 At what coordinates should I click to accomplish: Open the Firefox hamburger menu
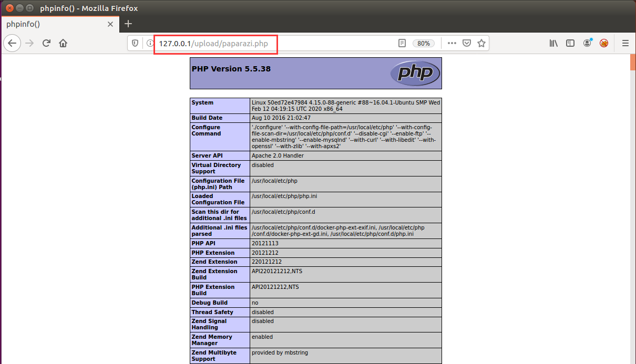click(625, 44)
